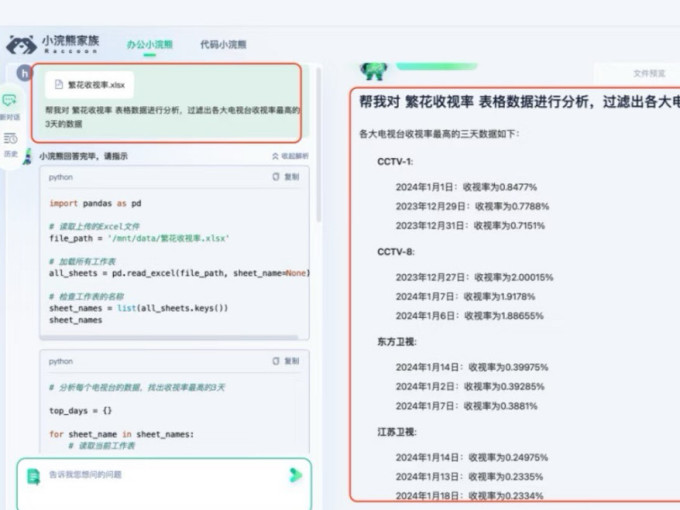The height and width of the screenshot is (510, 680).
Task: Click the user avatar "h"
Action: pyautogui.click(x=25, y=73)
